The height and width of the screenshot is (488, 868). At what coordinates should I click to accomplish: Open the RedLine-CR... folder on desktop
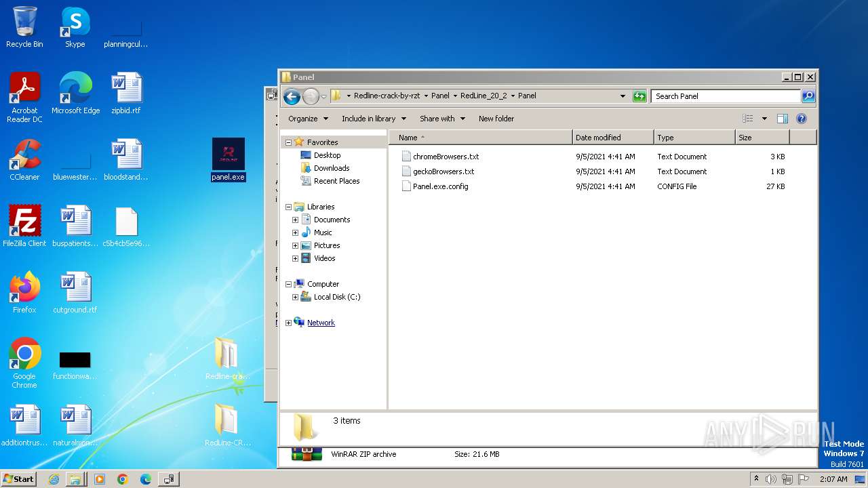pos(227,425)
